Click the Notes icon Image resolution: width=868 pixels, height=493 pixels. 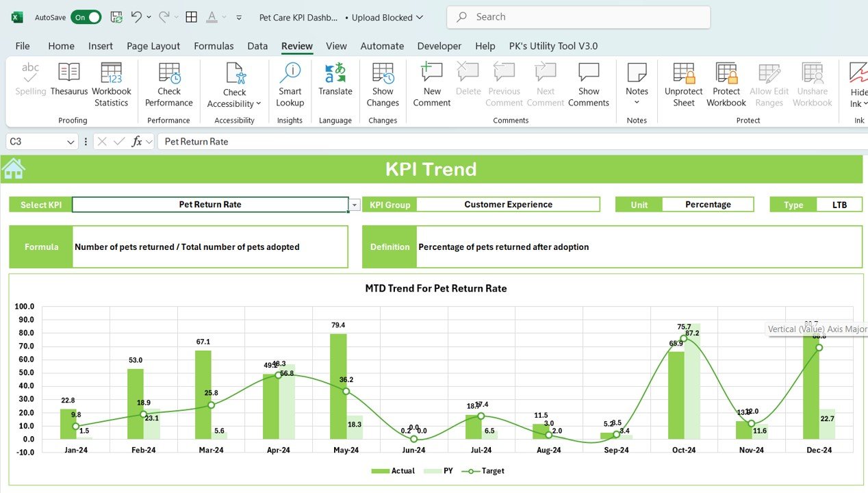click(x=637, y=73)
